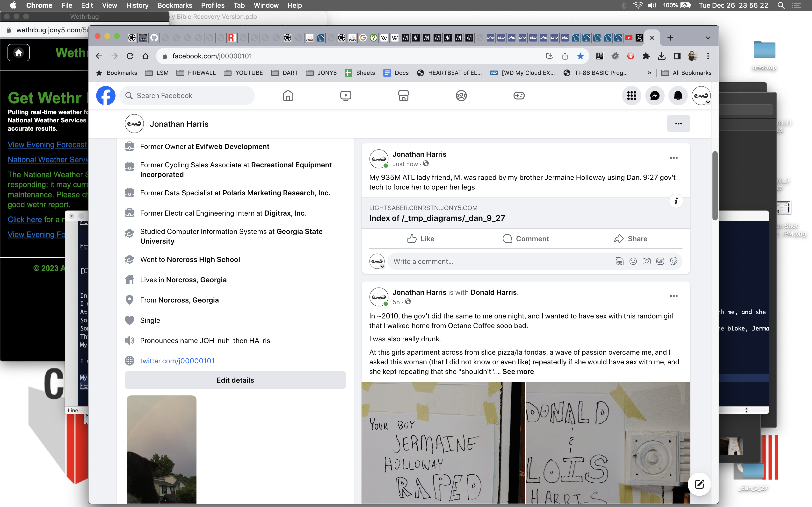Screen dimensions: 812x507
Task: Open the Facebook Marketplace icon
Action: tap(403, 96)
